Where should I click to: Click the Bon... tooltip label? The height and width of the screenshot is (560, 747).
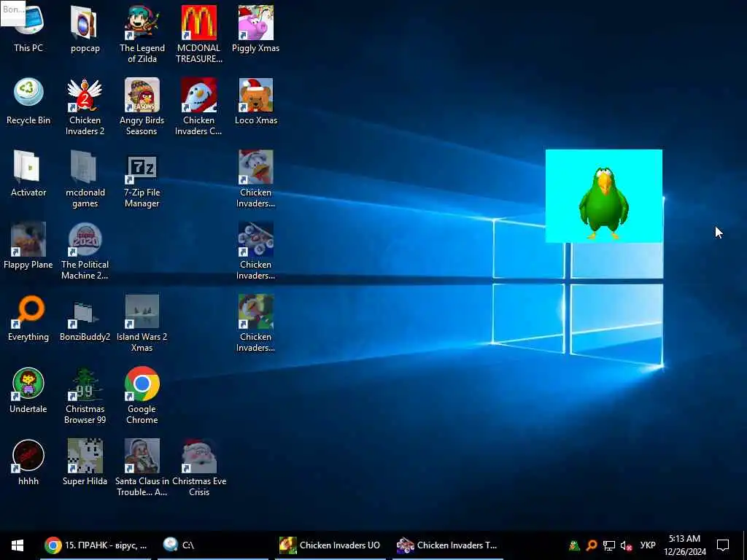(12, 13)
